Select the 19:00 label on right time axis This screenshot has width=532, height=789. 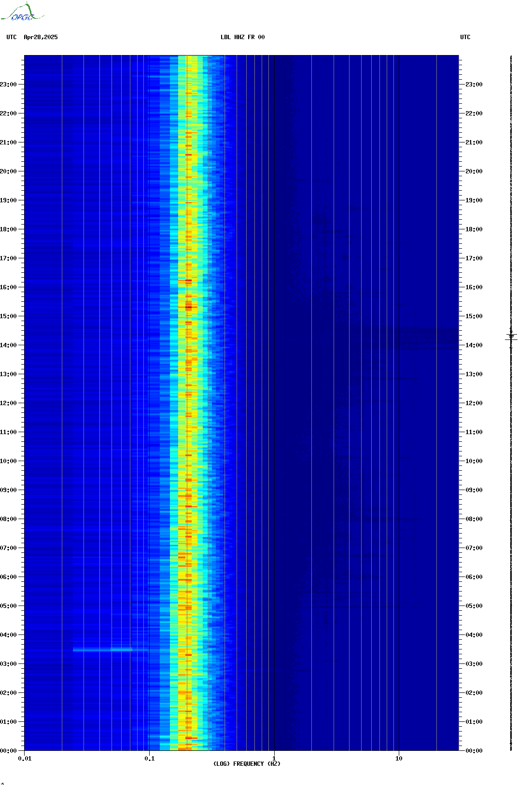(x=474, y=200)
